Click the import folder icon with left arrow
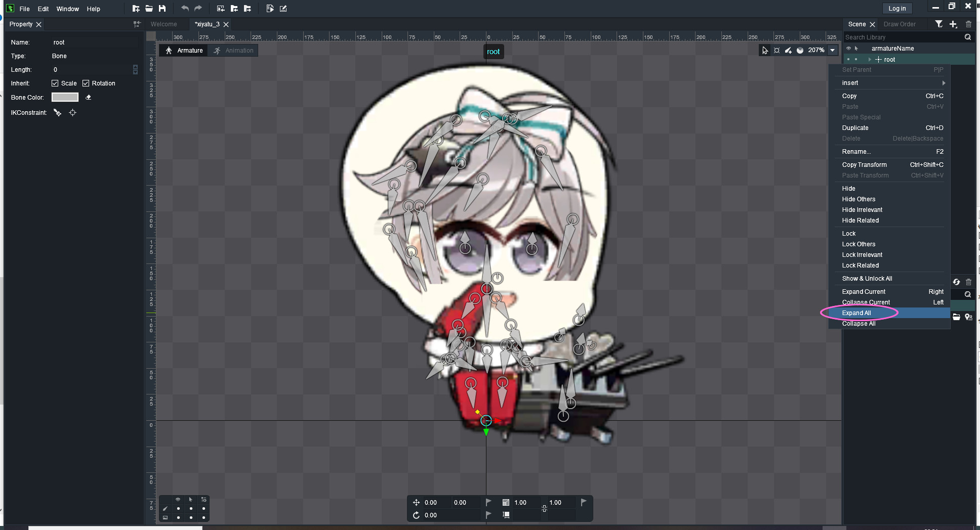 [234, 9]
